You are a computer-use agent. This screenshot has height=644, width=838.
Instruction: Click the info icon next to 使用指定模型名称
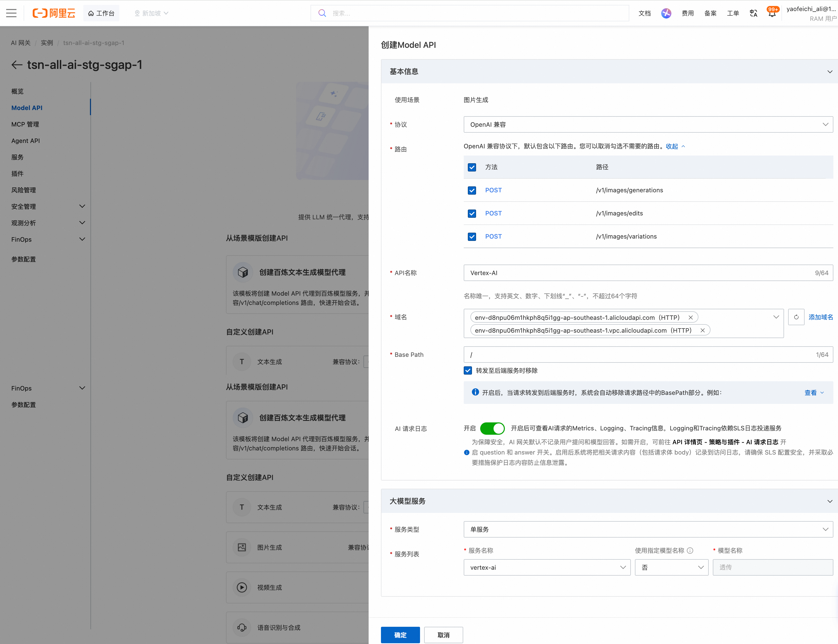pyautogui.click(x=690, y=550)
